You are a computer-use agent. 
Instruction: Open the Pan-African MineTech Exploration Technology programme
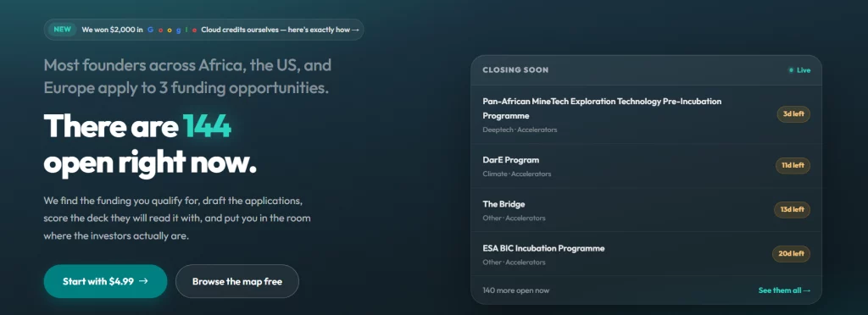coord(646,115)
